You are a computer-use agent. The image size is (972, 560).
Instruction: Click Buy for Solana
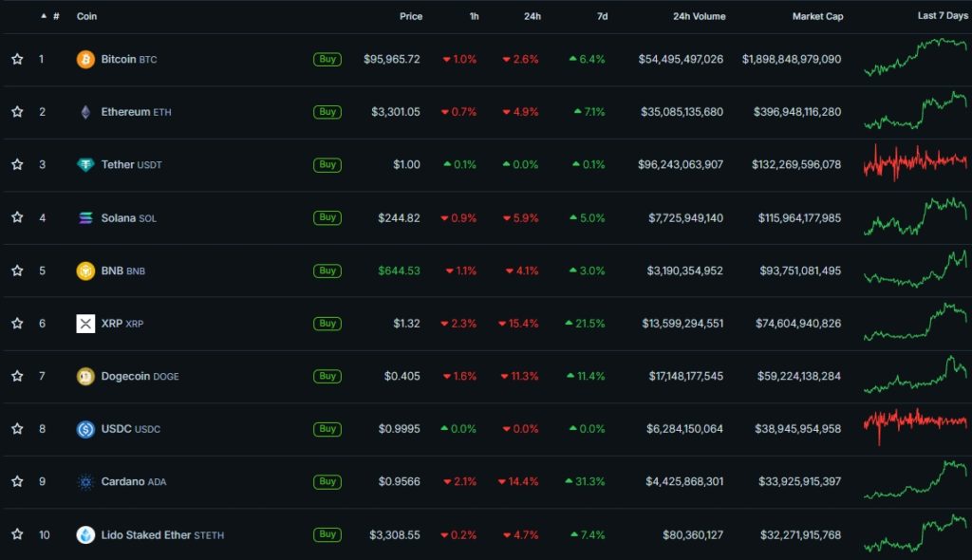327,217
